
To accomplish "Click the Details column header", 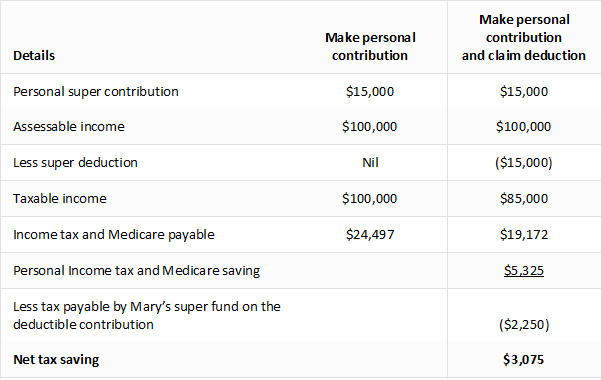I will point(34,56).
